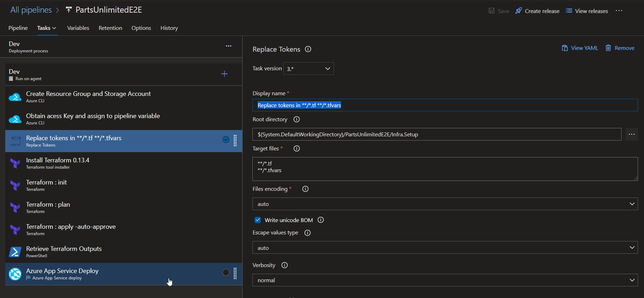Click the PartsUnlimitedE2E pipeline title
The width and height of the screenshot is (644, 298).
tap(109, 10)
